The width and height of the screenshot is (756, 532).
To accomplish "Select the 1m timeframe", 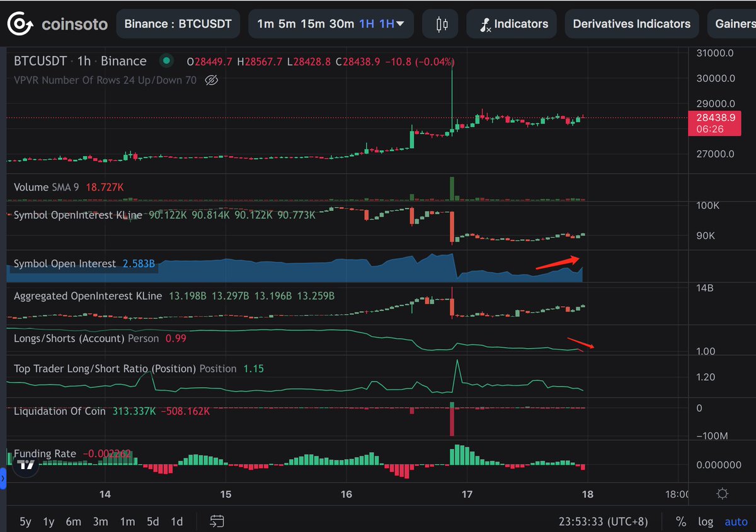I will coord(265,25).
